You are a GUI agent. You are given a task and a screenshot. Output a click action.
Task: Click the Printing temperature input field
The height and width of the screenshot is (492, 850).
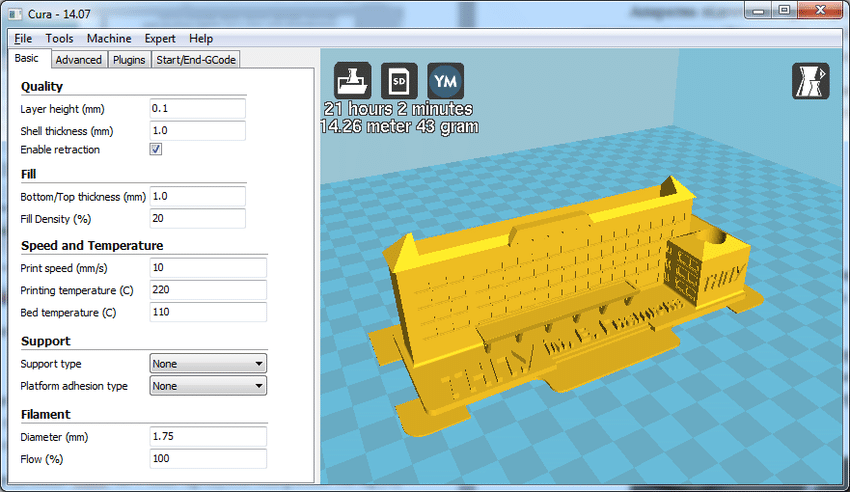pos(208,290)
